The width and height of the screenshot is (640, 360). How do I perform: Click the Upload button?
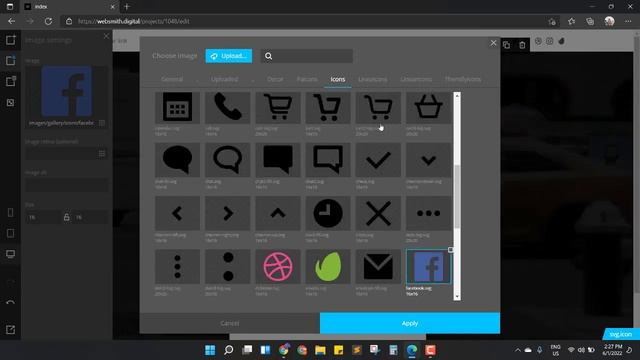[229, 56]
